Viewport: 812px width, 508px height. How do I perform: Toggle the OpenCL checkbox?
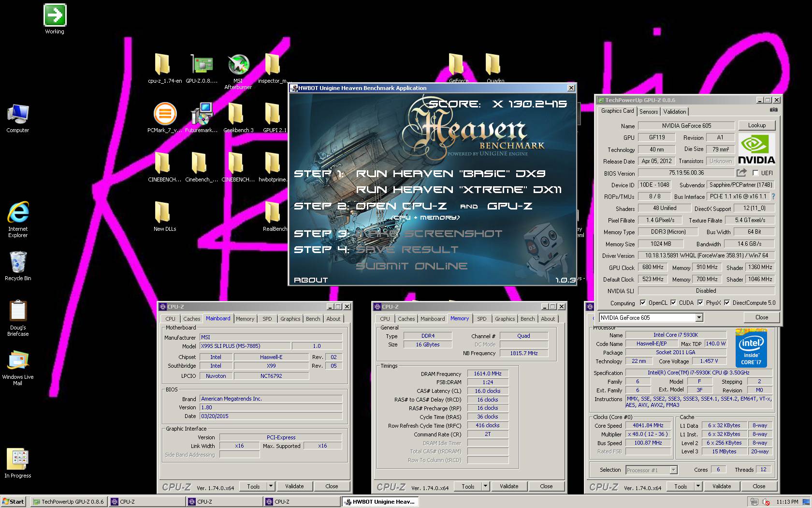click(642, 303)
